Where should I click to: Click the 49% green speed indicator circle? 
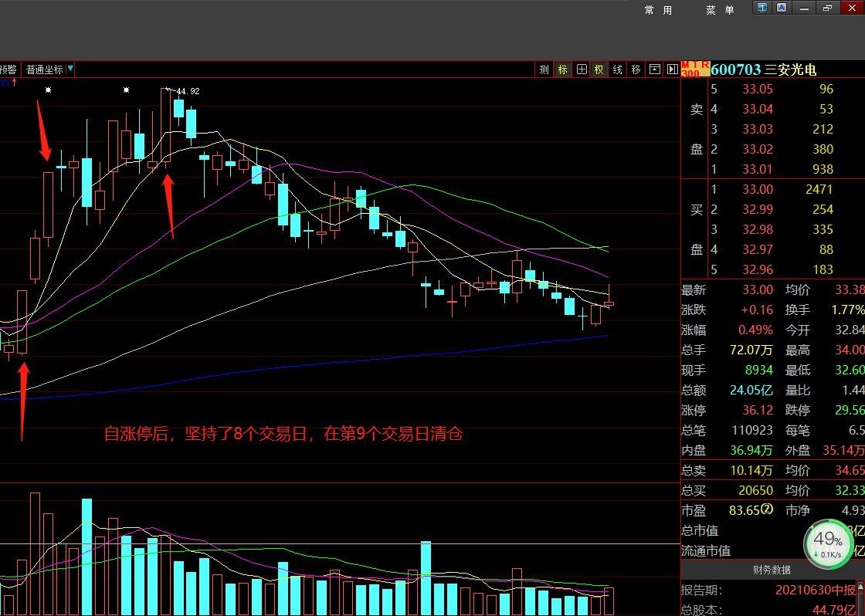pos(828,544)
